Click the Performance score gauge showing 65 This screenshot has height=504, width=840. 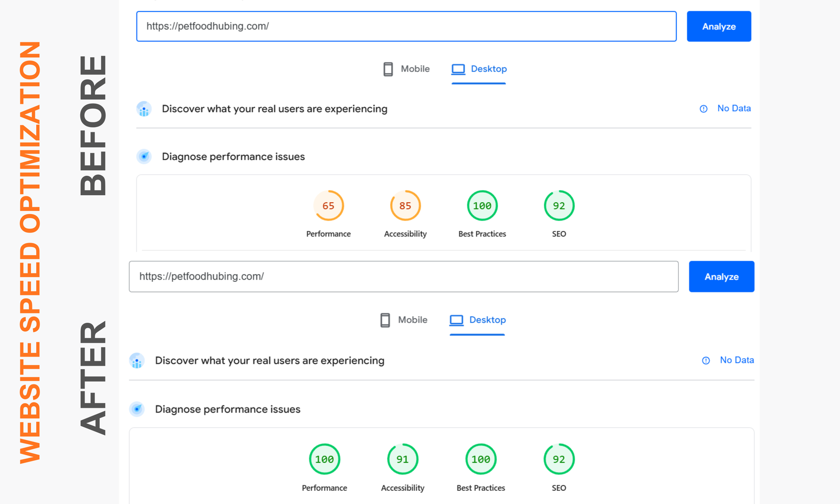[329, 206]
